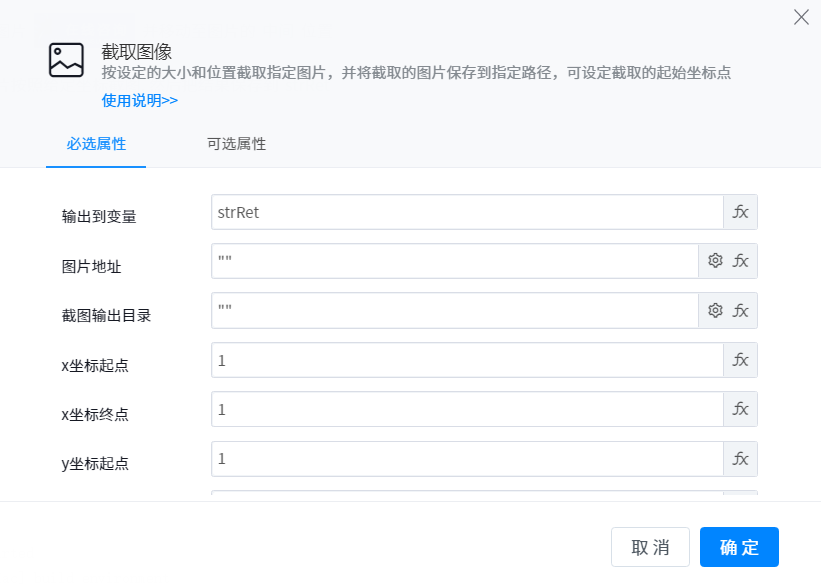Focus the 输出到变量 strRet input field
Screen dimensions: 821x588
(x=466, y=212)
